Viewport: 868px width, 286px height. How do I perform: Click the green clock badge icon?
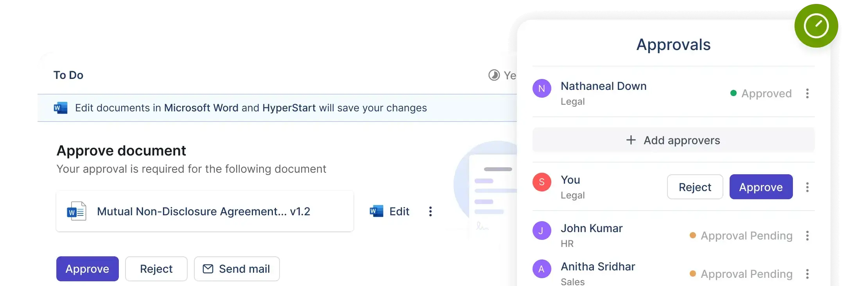click(816, 26)
